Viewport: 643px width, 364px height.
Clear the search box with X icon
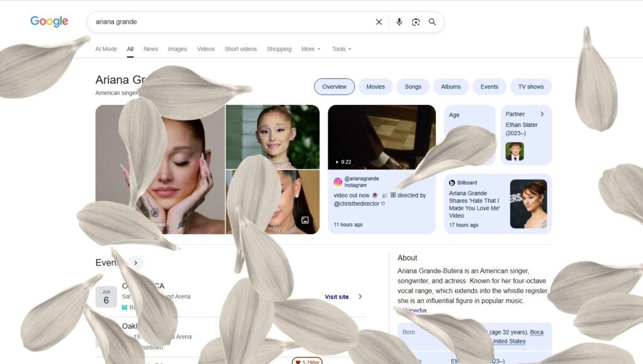pyautogui.click(x=379, y=22)
